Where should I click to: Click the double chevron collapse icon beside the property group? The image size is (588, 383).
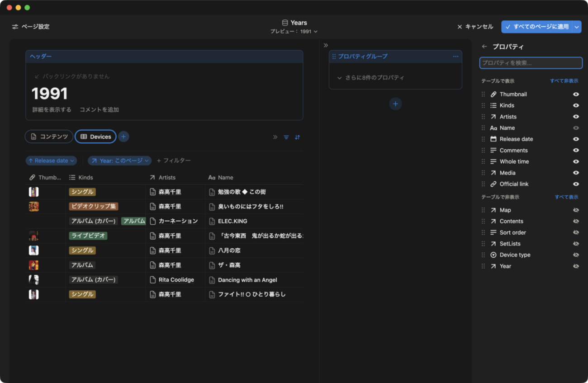pyautogui.click(x=326, y=45)
